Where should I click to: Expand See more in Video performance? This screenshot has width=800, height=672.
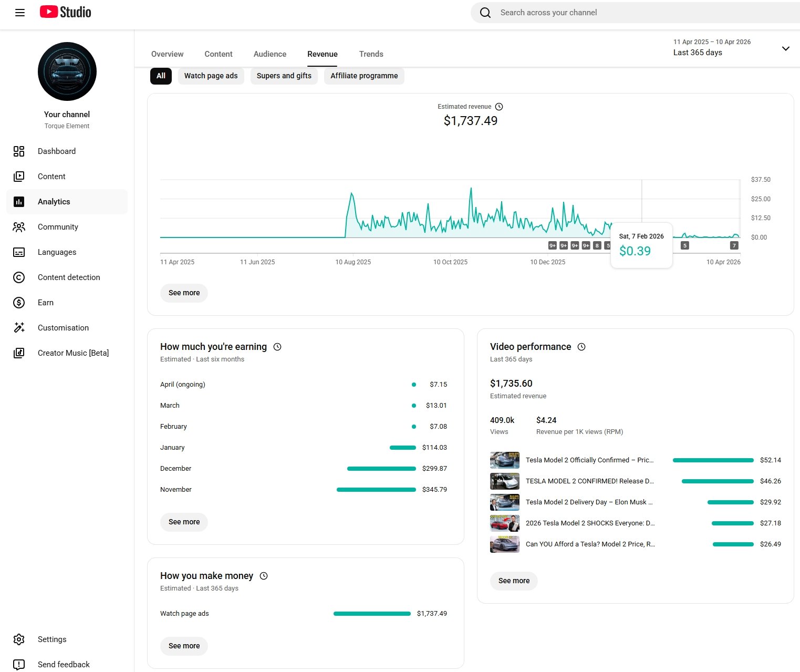[x=514, y=581]
